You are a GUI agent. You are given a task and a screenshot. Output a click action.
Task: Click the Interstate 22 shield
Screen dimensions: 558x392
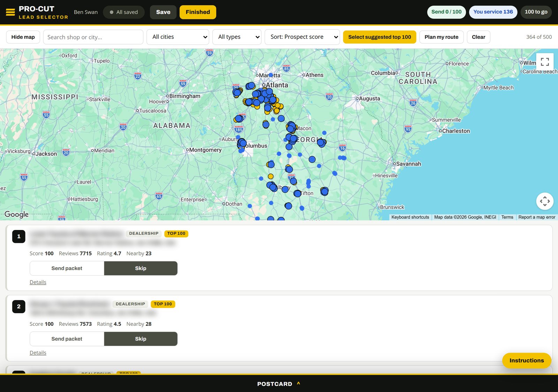pos(138,76)
